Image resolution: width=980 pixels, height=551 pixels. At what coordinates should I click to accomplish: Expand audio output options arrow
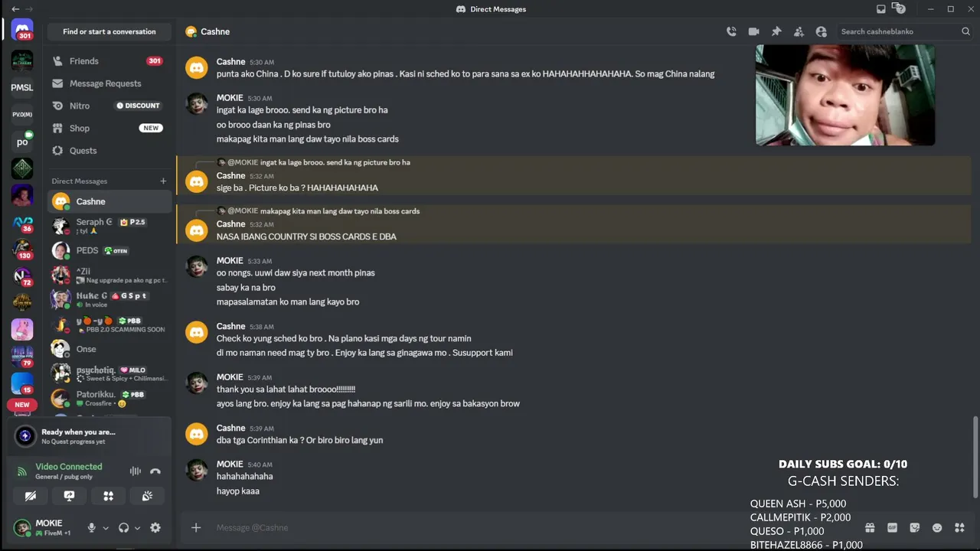point(138,528)
